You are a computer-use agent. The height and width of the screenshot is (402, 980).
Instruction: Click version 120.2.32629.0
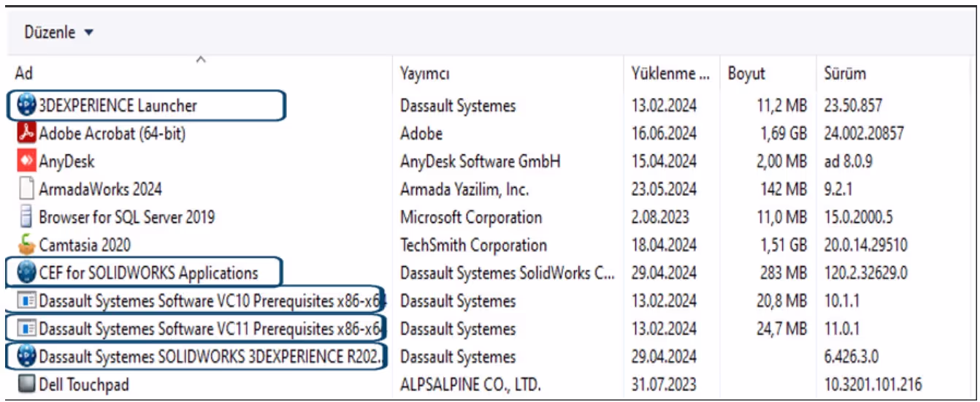coord(866,273)
